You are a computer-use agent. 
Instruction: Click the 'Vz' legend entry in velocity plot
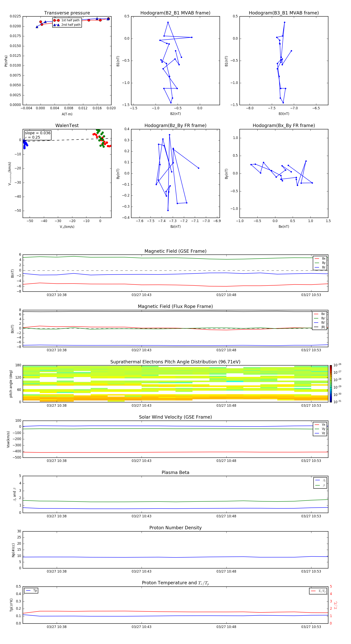[320, 433]
